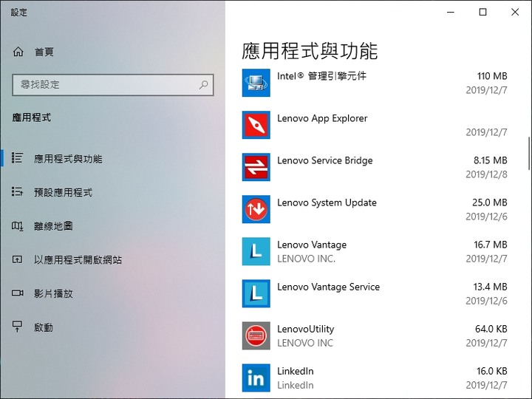This screenshot has height=399, width=532.
Task: Select Lenovo System Update entry name
Action: [x=327, y=202]
